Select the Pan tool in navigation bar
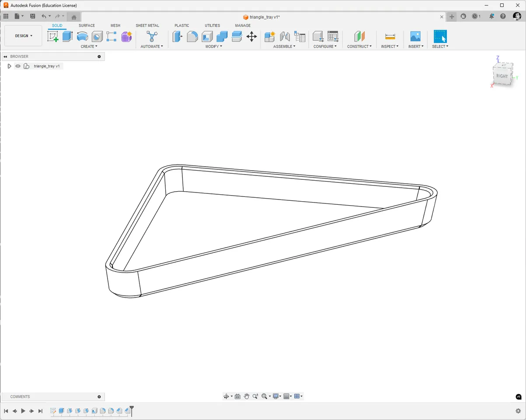526x420 pixels. click(246, 396)
